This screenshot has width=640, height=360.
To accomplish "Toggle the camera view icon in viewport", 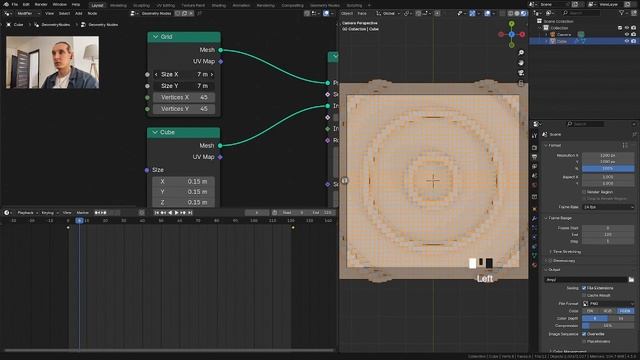I will point(521,73).
